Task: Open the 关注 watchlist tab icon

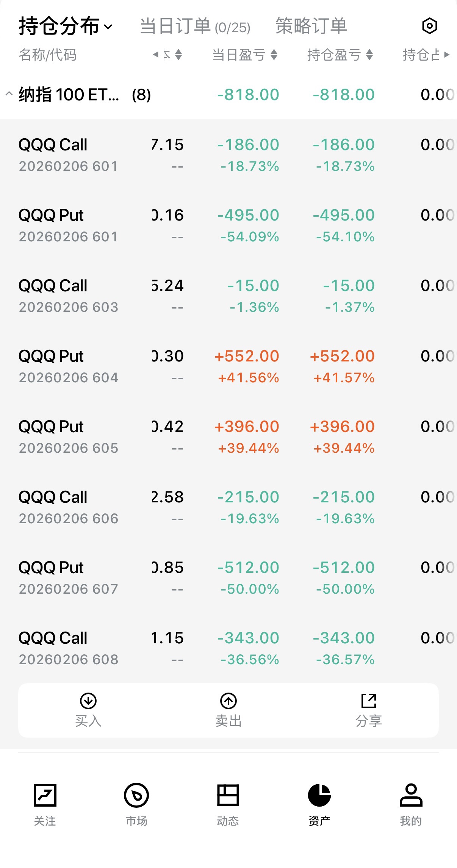Action: click(45, 795)
